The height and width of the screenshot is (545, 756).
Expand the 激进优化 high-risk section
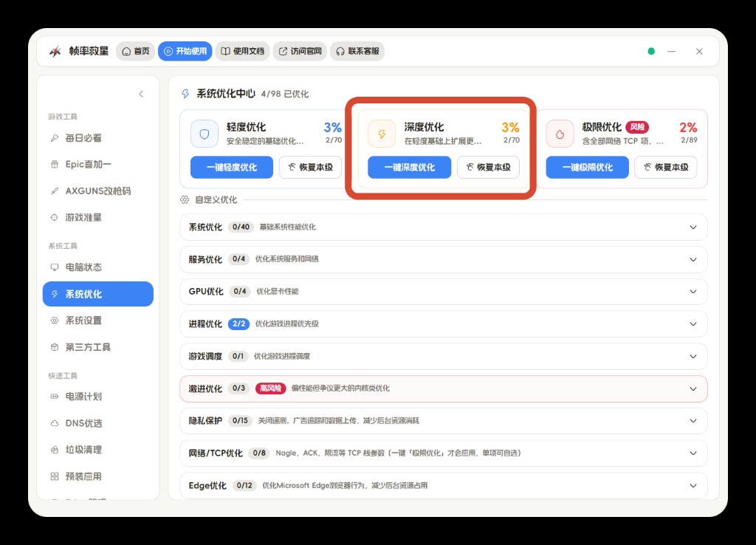click(444, 388)
